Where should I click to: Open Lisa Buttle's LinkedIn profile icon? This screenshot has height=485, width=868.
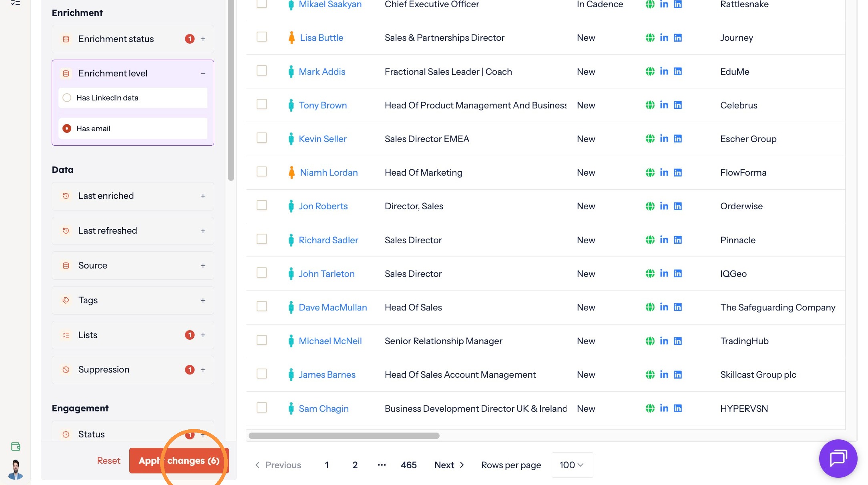click(664, 38)
